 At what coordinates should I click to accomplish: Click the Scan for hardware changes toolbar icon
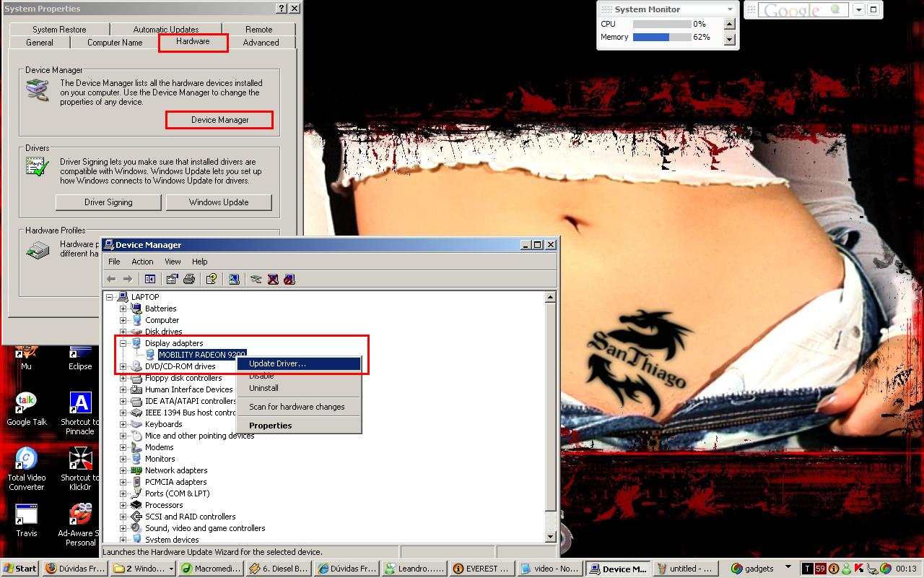tap(234, 279)
